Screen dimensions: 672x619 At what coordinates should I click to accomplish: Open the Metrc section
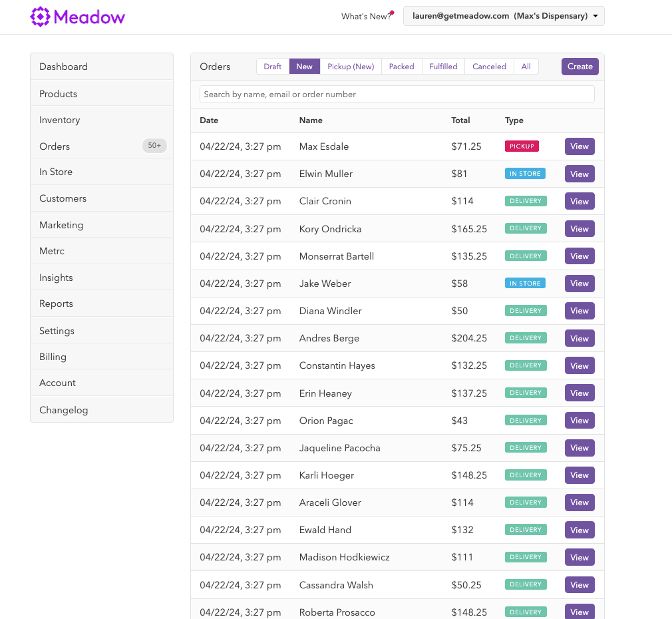tap(51, 251)
